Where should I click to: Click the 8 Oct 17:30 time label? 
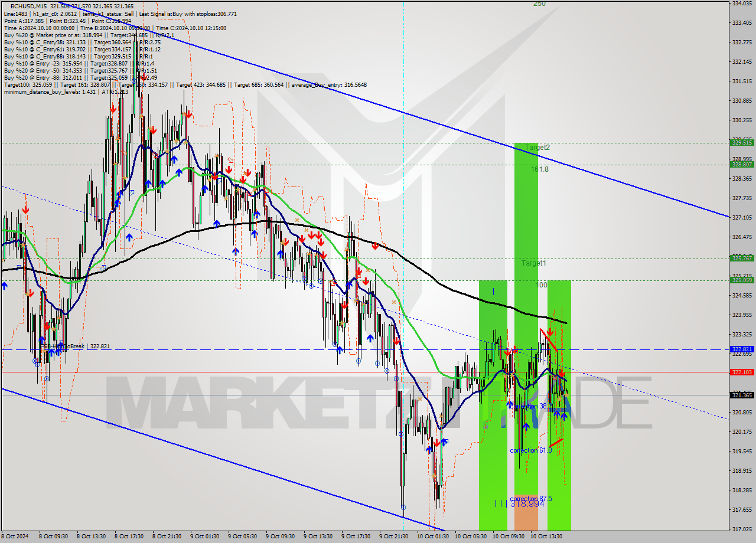129,537
